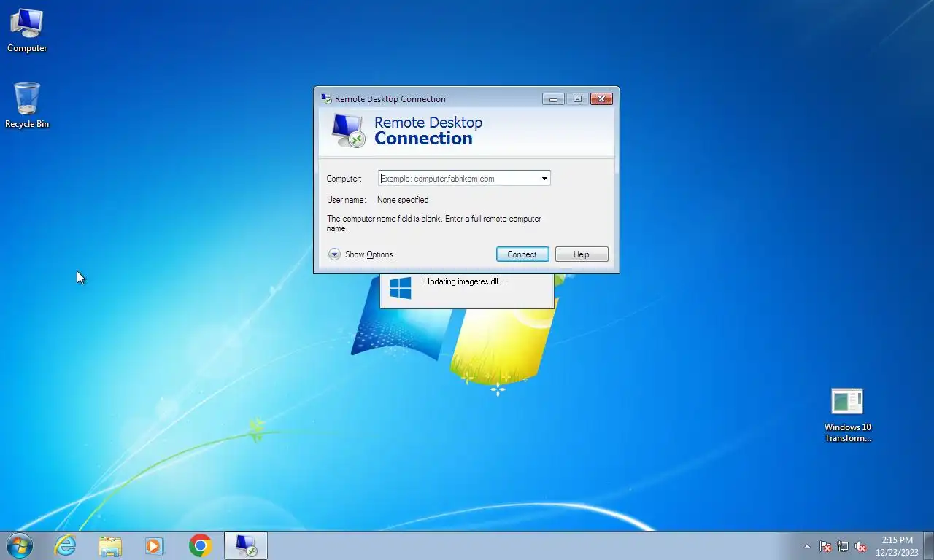Minimize the Remote Desktop Connection window
934x560 pixels.
point(553,98)
